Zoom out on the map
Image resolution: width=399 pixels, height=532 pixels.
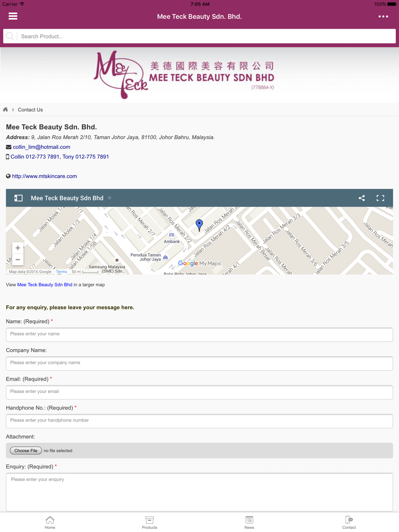point(18,260)
